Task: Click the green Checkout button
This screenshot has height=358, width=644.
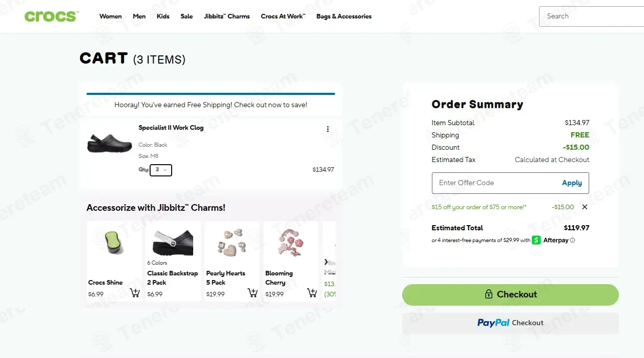Action: click(510, 294)
